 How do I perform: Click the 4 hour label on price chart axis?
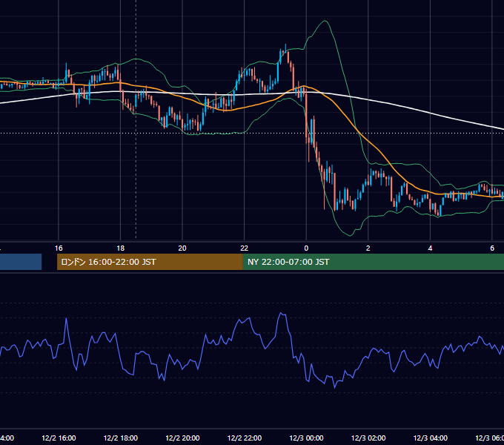[430, 248]
